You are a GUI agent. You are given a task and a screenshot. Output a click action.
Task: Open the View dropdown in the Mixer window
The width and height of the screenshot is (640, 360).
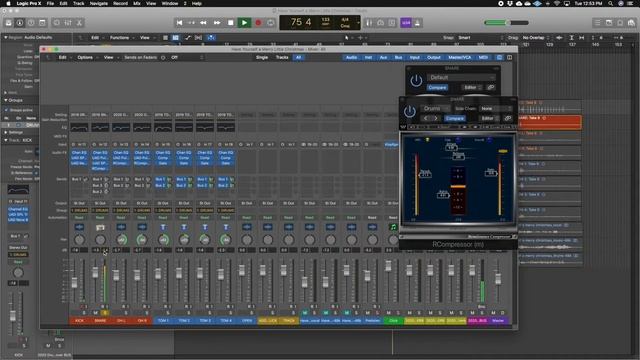(x=110, y=58)
